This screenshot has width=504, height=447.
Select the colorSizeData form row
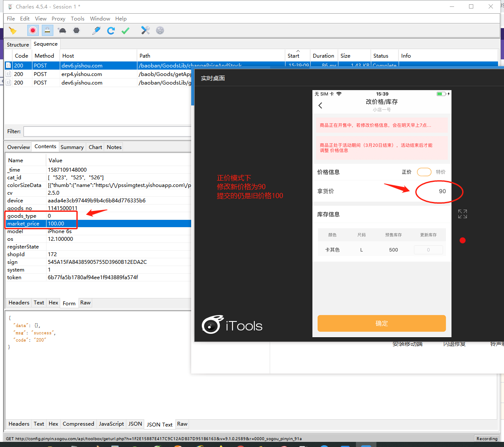[x=98, y=185]
